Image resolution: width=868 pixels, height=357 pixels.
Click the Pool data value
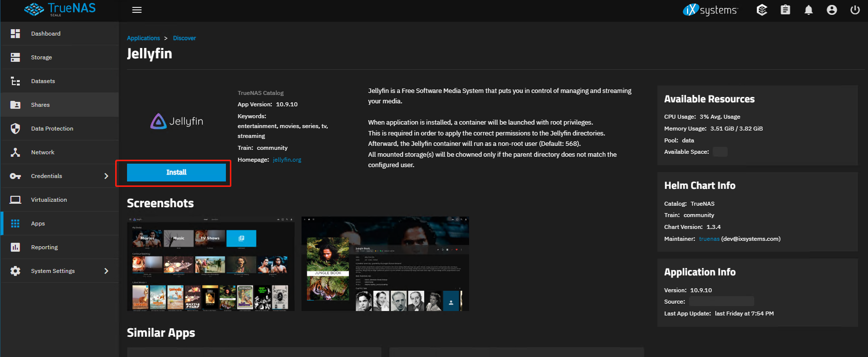click(x=688, y=140)
